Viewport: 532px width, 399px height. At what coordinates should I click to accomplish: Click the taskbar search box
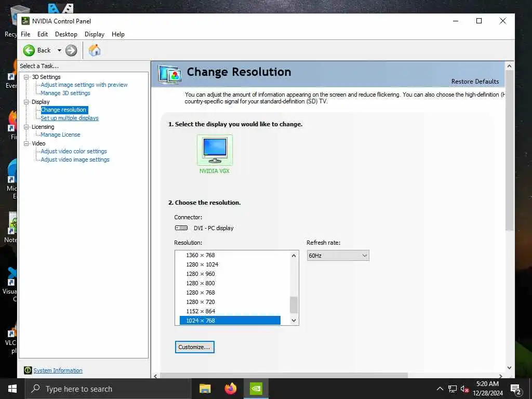click(x=108, y=389)
